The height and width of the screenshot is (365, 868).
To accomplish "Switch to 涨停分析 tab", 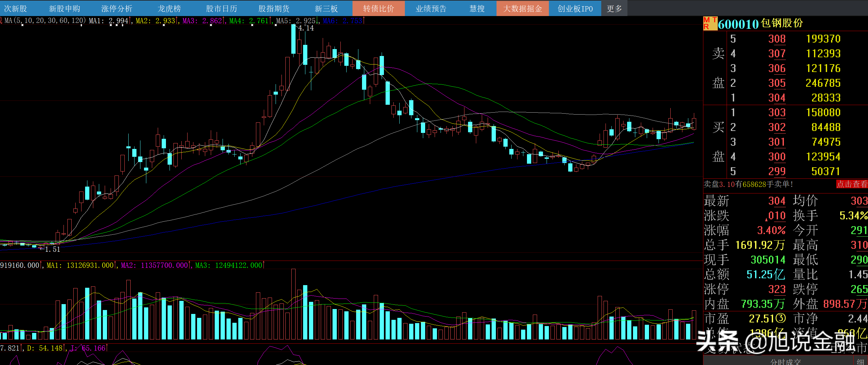I will (117, 9).
